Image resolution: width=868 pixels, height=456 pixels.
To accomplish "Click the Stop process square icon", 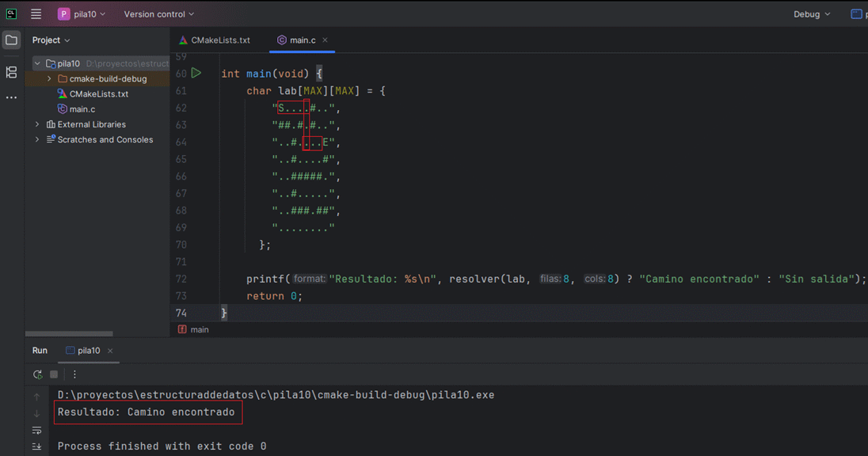I will click(x=54, y=374).
